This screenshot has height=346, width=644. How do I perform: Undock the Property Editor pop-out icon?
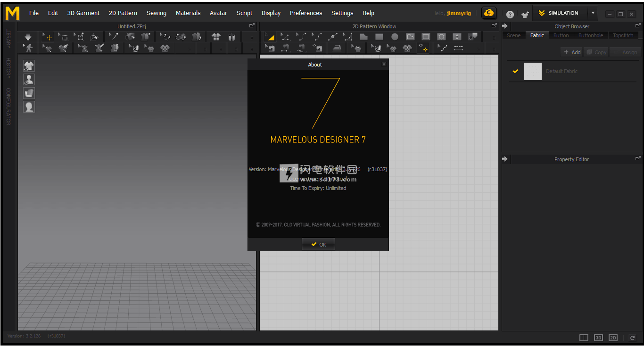pos(638,159)
